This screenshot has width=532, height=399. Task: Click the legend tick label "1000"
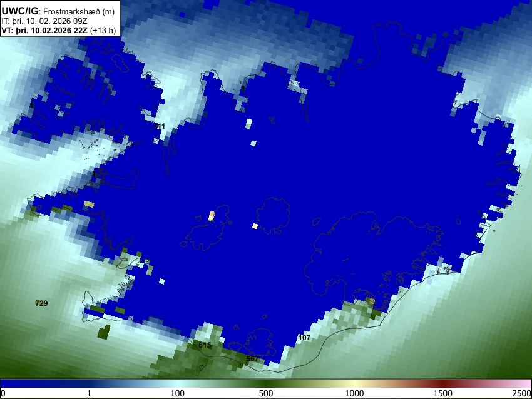354,393
